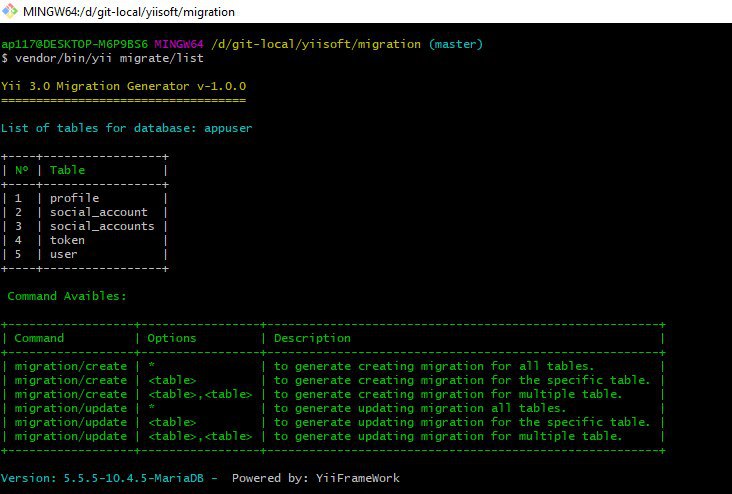Click <table> option in creating specific table row
Image resolution: width=732 pixels, height=494 pixels.
tap(172, 380)
